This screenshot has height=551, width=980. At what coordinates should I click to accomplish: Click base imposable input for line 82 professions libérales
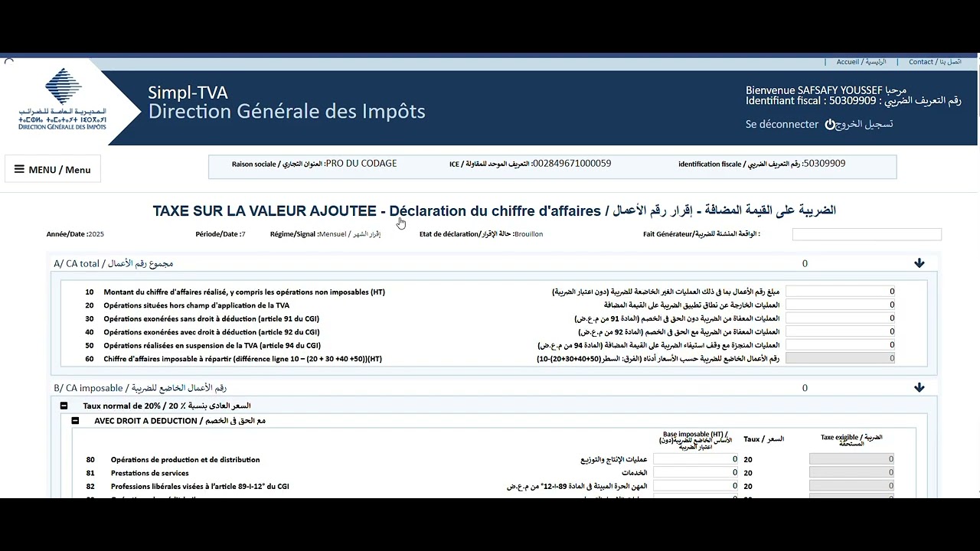(696, 486)
